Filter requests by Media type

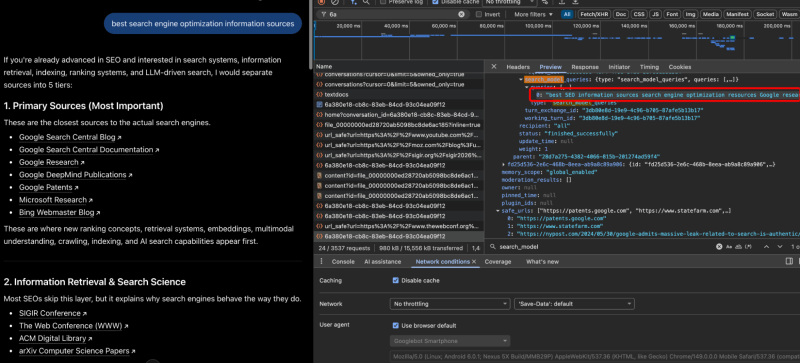(711, 15)
